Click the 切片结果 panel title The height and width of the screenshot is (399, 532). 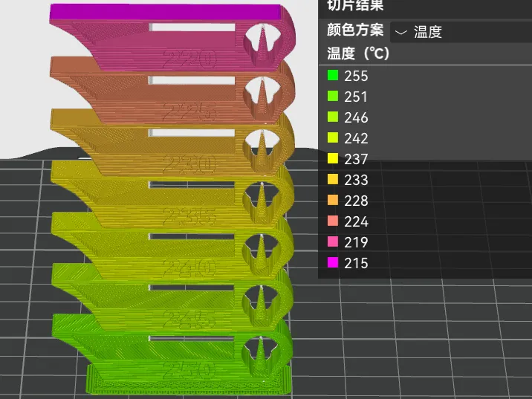click(x=355, y=5)
